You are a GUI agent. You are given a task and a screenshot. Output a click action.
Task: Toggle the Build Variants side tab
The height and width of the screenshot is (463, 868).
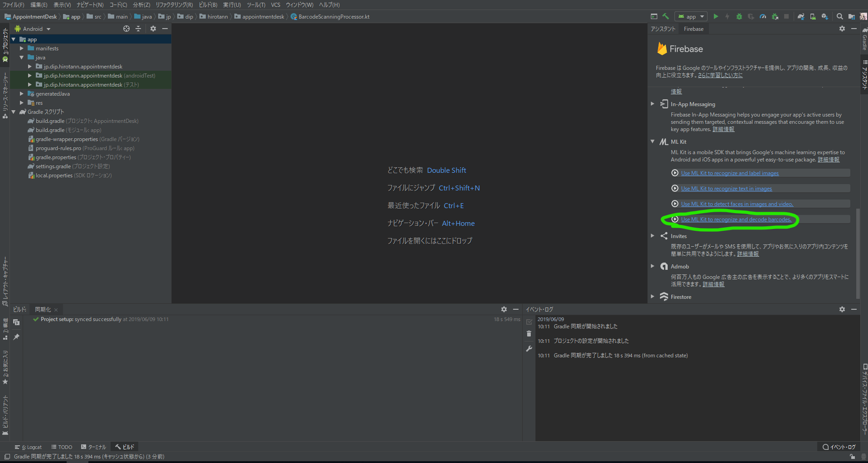5,415
